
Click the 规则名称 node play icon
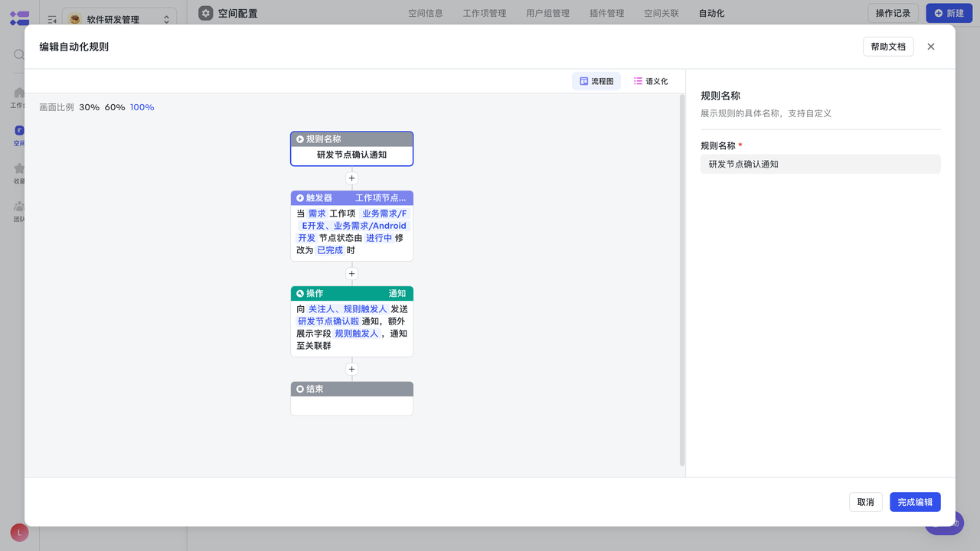coord(300,139)
